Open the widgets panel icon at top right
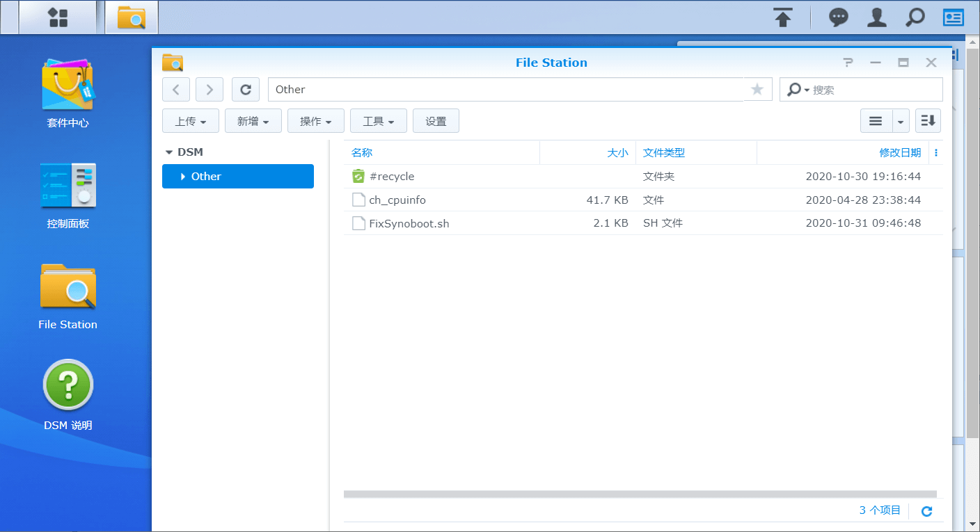 coord(953,17)
